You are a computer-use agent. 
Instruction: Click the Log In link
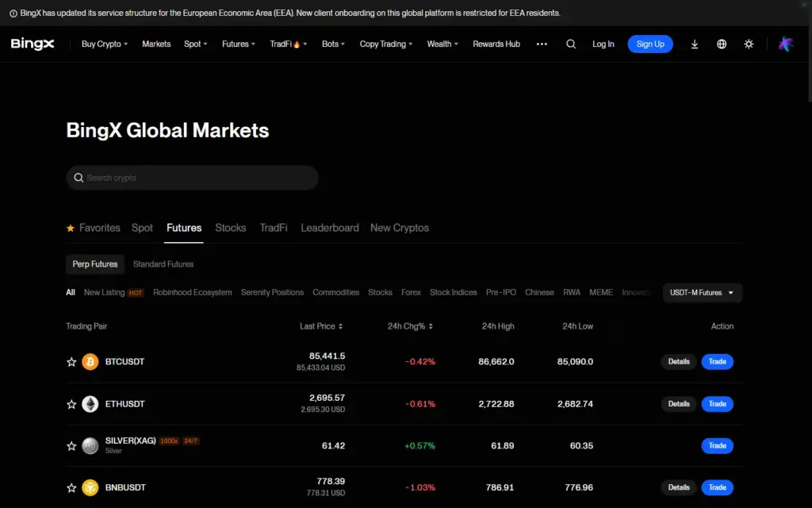click(x=603, y=44)
